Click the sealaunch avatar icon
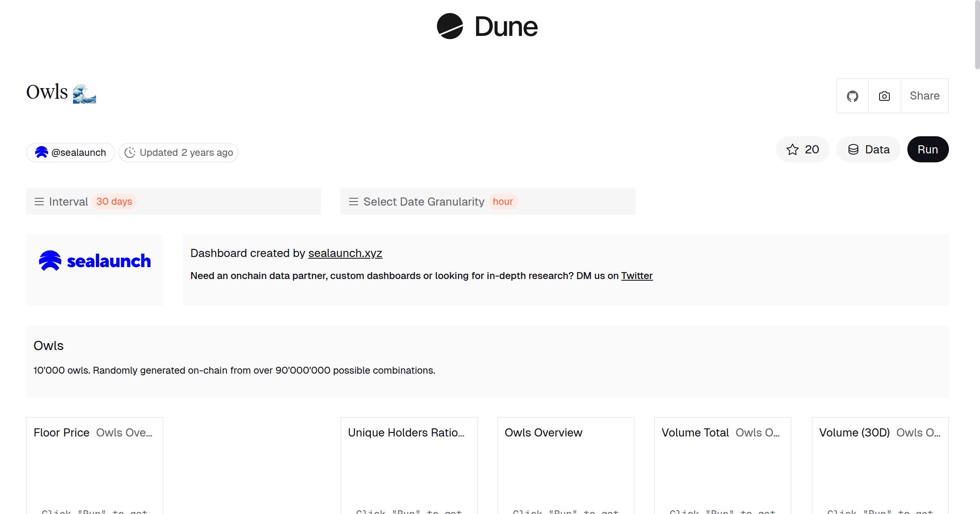 41,153
